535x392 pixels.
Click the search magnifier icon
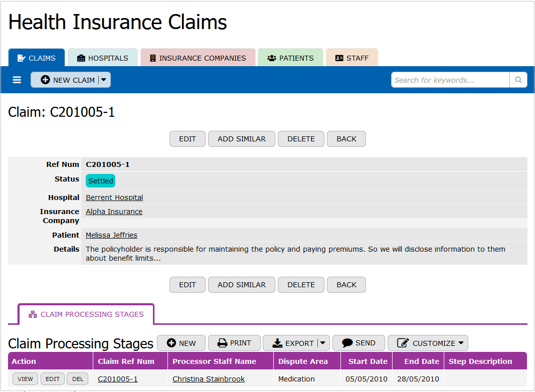point(518,80)
